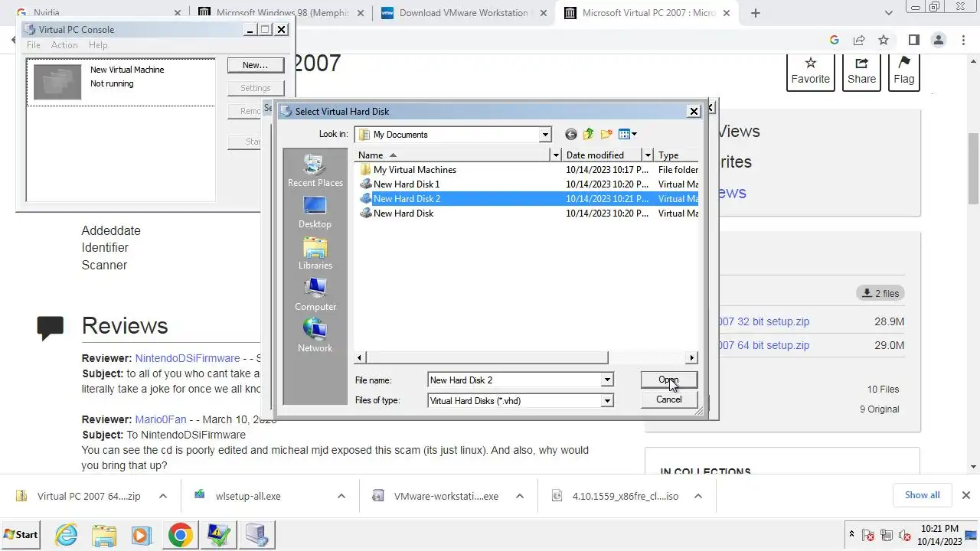The width and height of the screenshot is (980, 551).
Task: Click the File name input field
Action: tap(514, 380)
